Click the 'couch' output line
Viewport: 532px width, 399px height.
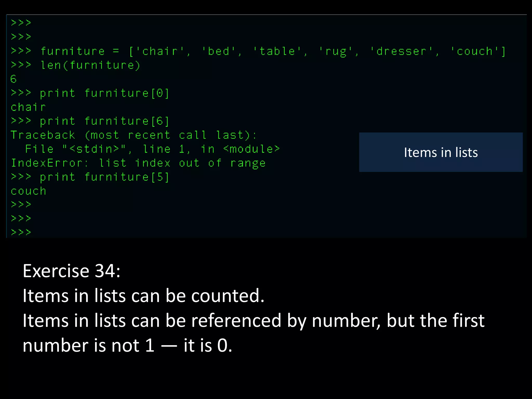point(29,191)
